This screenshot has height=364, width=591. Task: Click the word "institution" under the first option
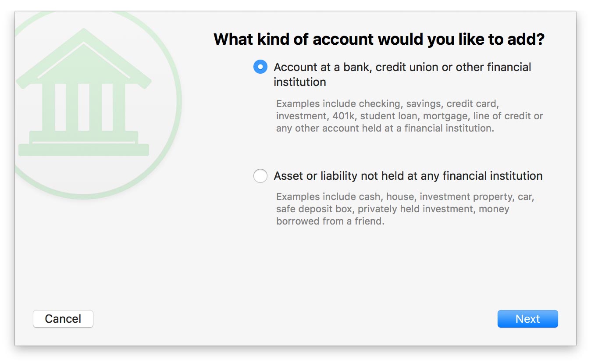(x=300, y=82)
